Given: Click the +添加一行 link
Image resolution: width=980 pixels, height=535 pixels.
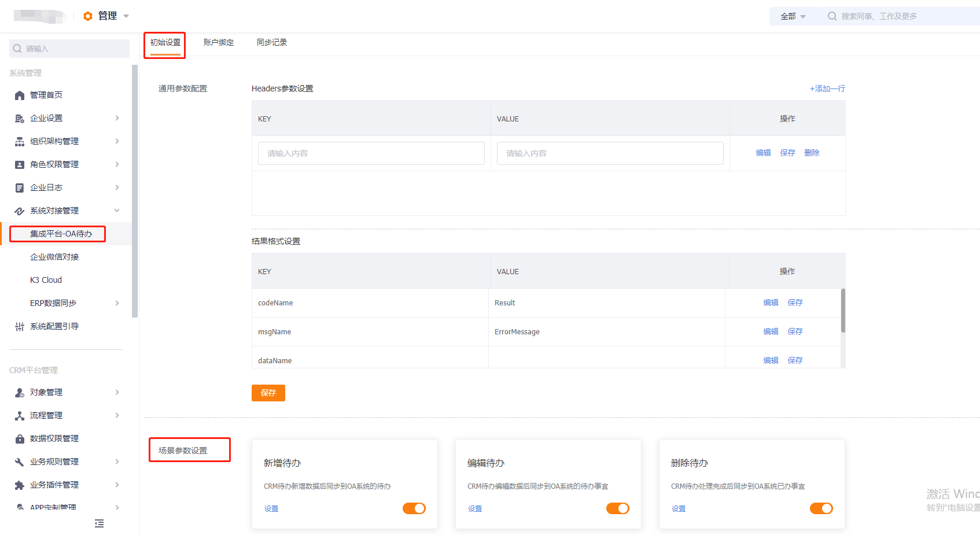Looking at the screenshot, I should (x=827, y=88).
